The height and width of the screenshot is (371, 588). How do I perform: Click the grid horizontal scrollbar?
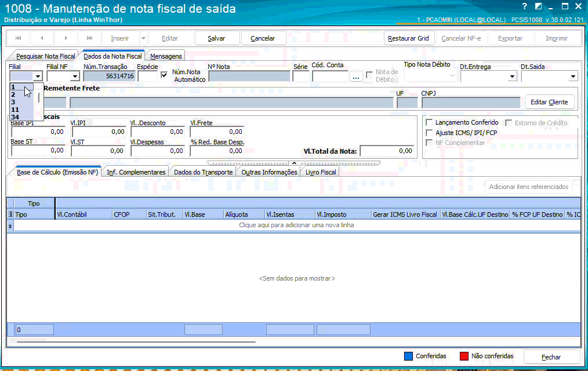click(x=136, y=342)
